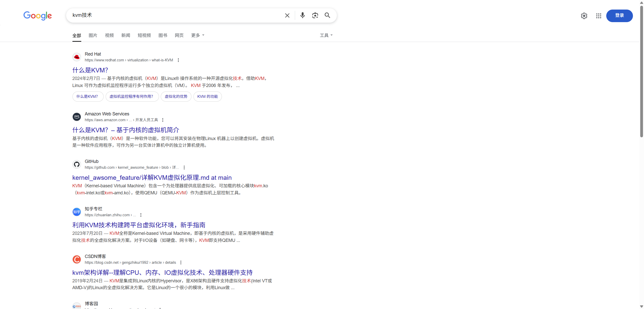The height and width of the screenshot is (309, 644).
Task: Click the blog.csdn.net URL breadcrumb
Action: [x=130, y=262]
